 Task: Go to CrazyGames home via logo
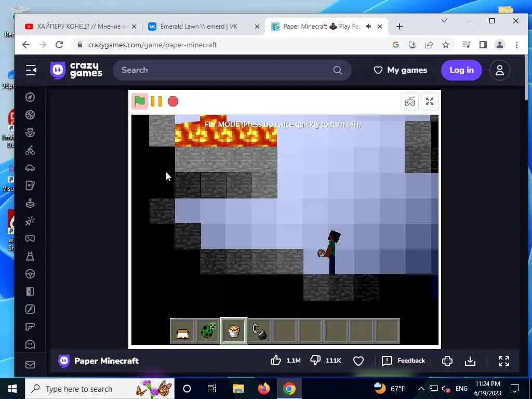click(76, 70)
